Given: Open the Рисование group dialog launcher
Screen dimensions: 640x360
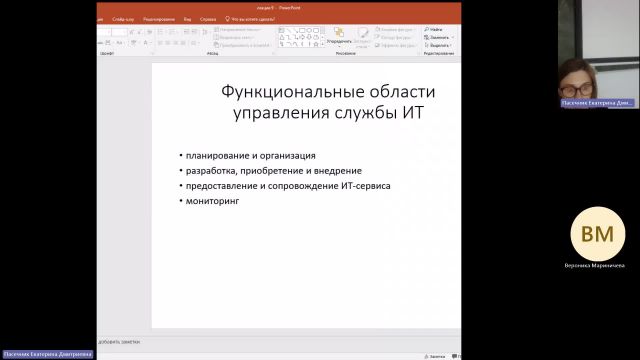Looking at the screenshot, I should pos(418,53).
